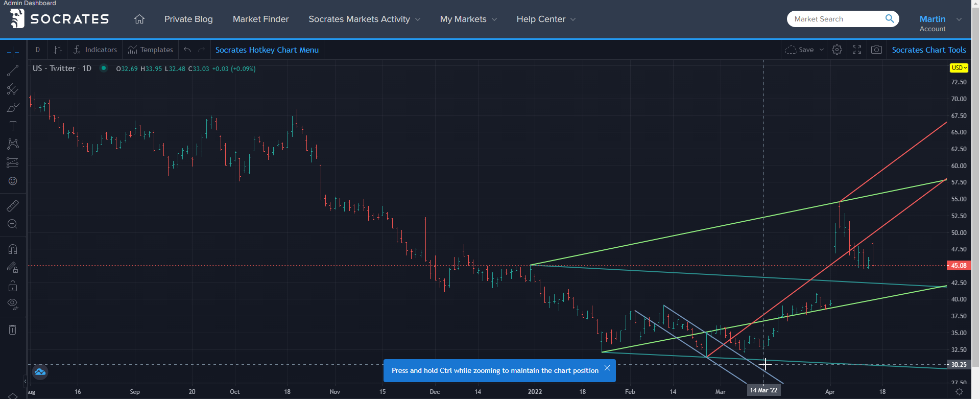Redo the last chart action
The height and width of the screenshot is (399, 980).
pyautogui.click(x=201, y=50)
